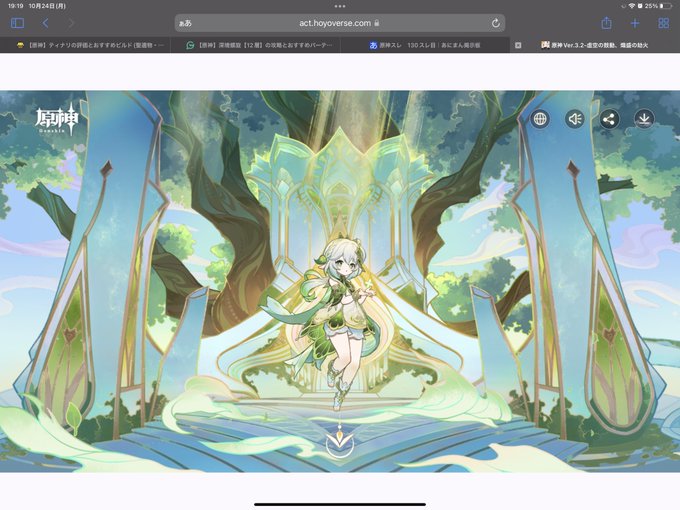Screen dimensions: 680x510
Task: Switch to the 原神スレ 130スレ目 tab
Action: click(425, 45)
